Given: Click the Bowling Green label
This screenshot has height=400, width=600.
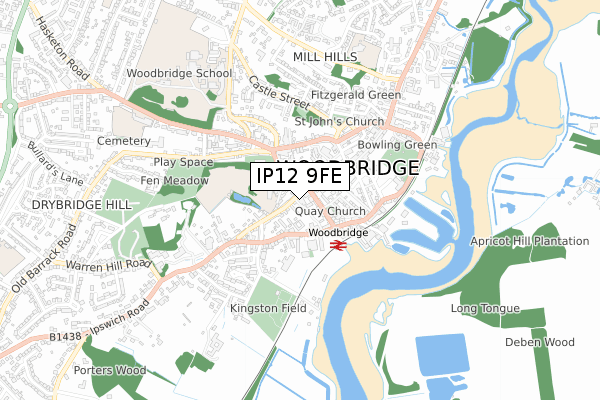Looking at the screenshot, I should pos(397,145).
